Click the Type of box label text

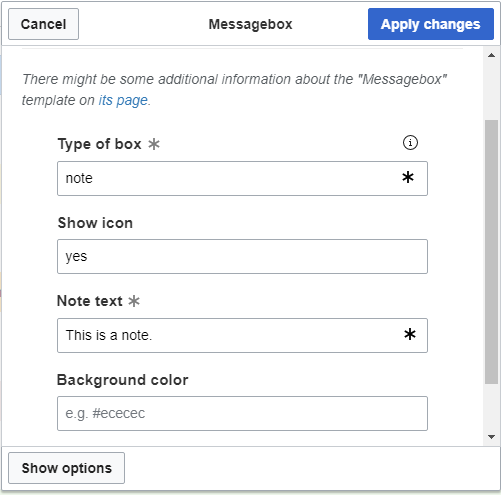(x=100, y=144)
